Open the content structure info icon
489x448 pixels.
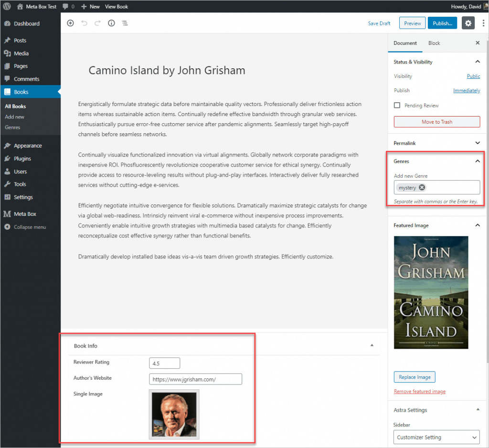point(111,23)
